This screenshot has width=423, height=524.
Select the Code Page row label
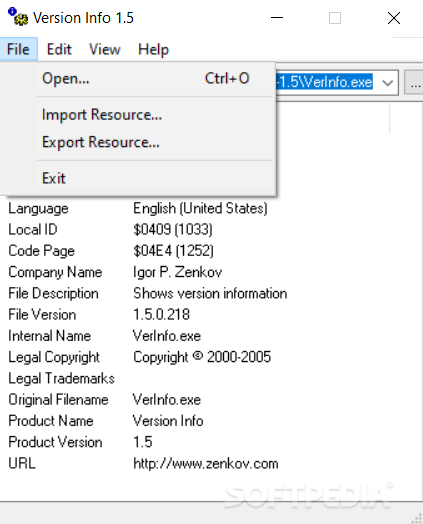41,251
